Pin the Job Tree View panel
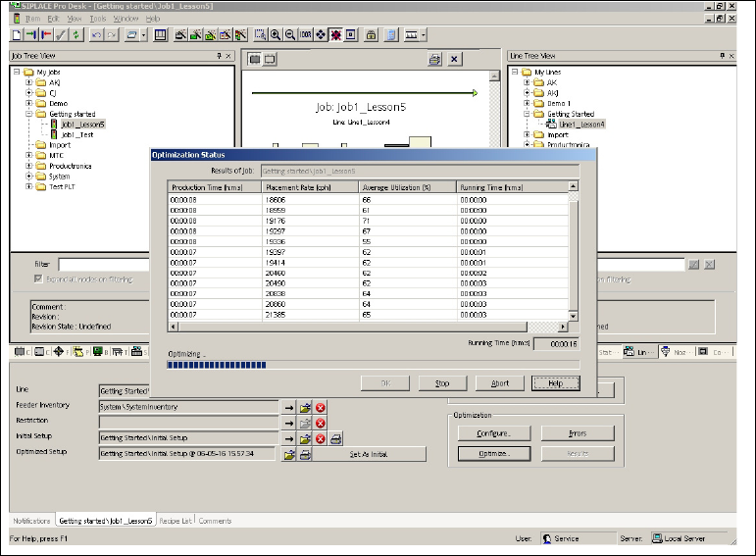 click(x=219, y=56)
